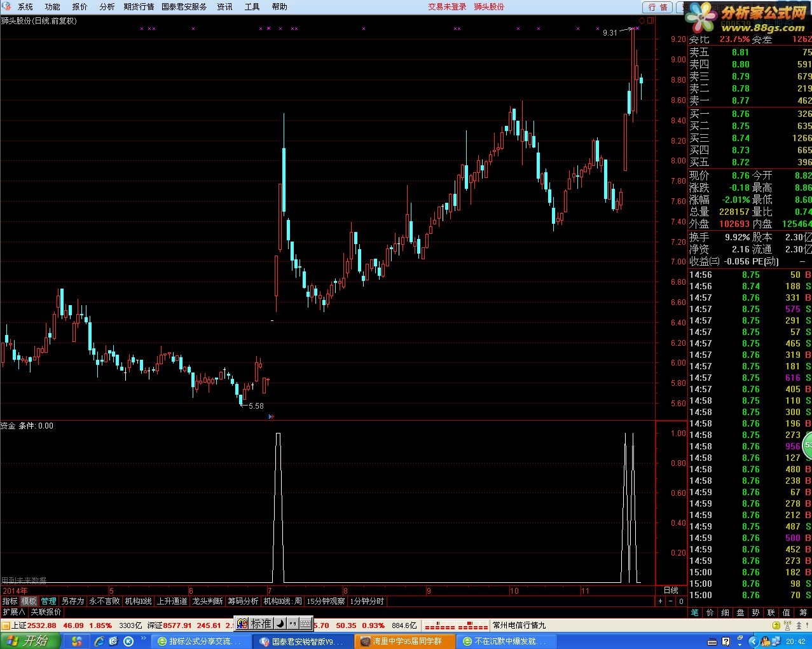
Task: Open the 期货行情 menu
Action: pos(139,7)
